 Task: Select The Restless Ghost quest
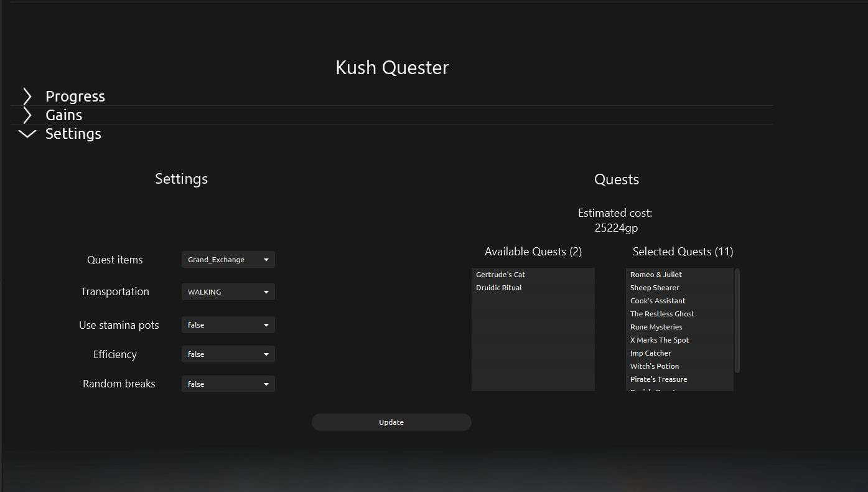click(x=662, y=314)
